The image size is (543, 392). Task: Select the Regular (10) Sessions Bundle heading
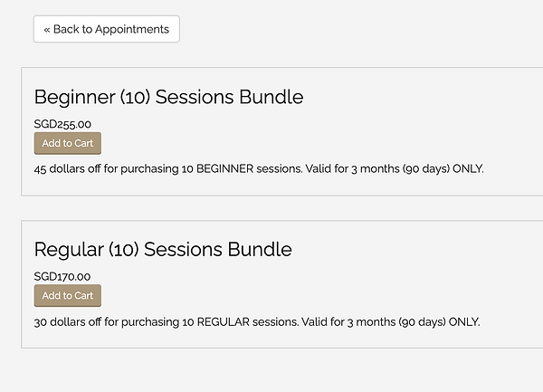[x=163, y=249]
